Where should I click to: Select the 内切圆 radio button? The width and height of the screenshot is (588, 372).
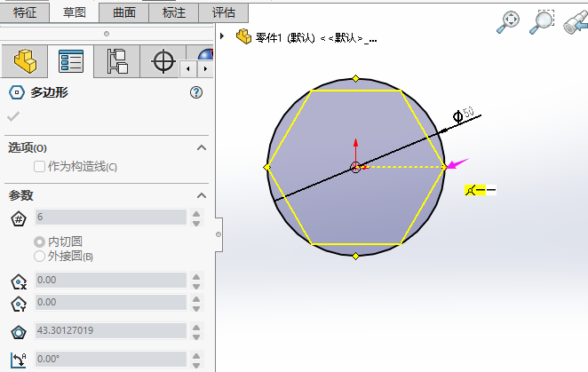pos(39,241)
